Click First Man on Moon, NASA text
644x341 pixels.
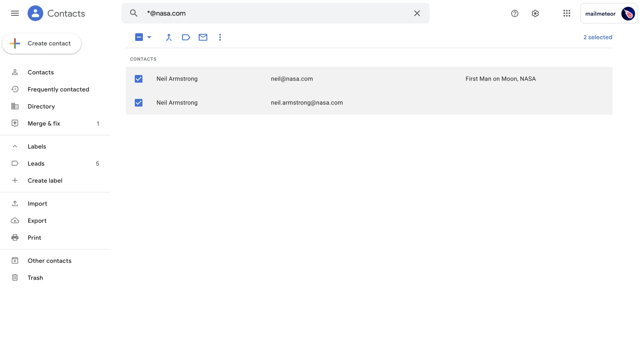[501, 79]
